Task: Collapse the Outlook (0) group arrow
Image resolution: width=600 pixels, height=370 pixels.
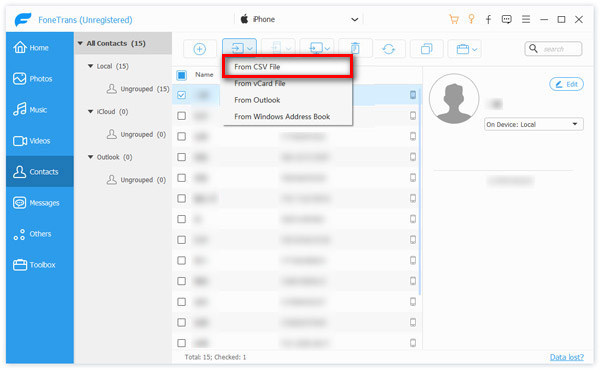Action: point(91,157)
